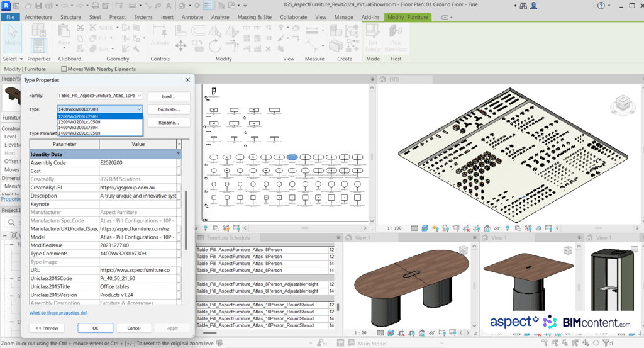Image resolution: width=644 pixels, height=348 pixels.
Task: Choose 1400Wx3200Lx1050H from the type list
Action: tap(100, 133)
